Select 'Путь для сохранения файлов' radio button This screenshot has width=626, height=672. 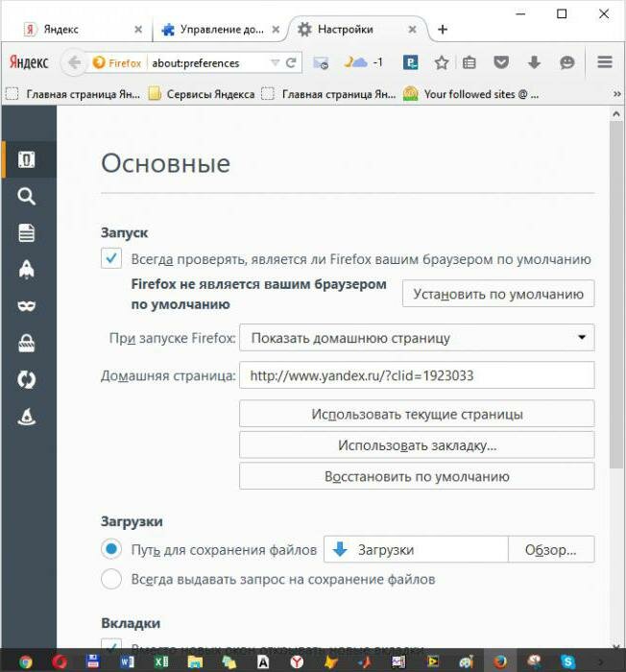(x=111, y=549)
